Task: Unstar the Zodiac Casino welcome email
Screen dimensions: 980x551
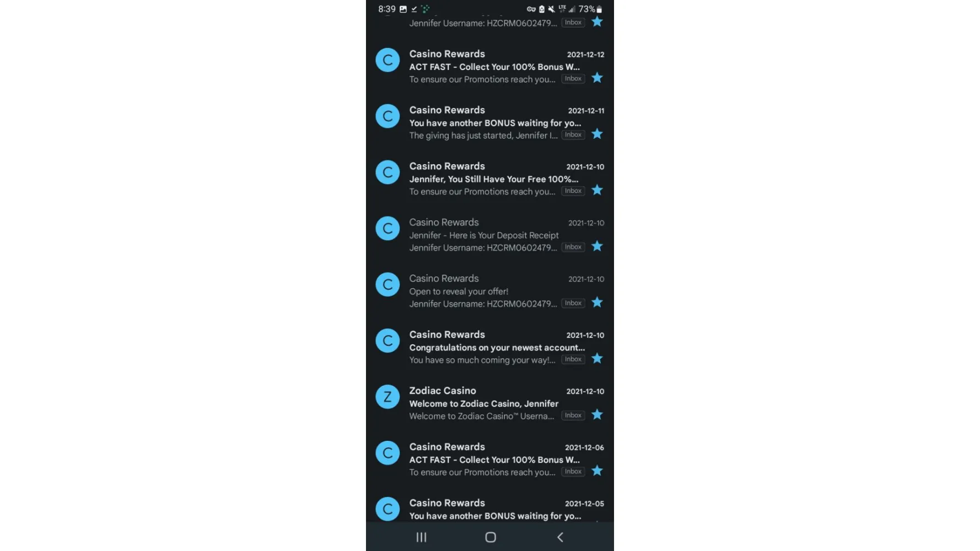Action: [x=597, y=415]
